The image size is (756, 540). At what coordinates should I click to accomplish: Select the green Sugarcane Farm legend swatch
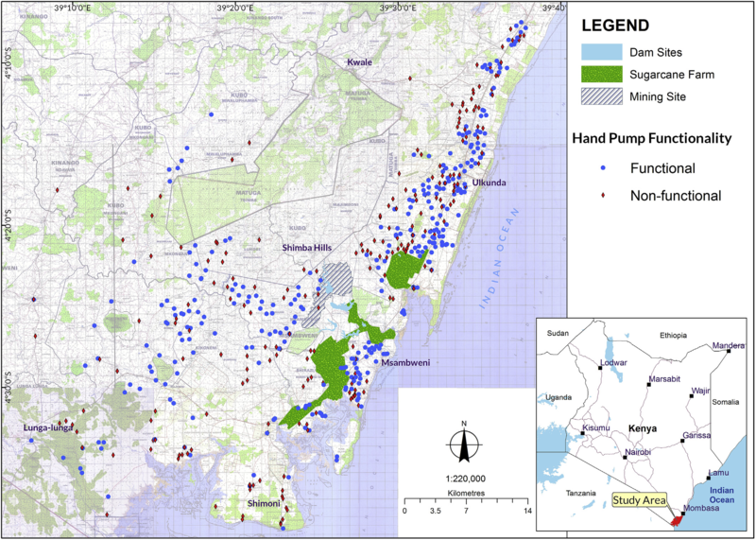click(597, 73)
